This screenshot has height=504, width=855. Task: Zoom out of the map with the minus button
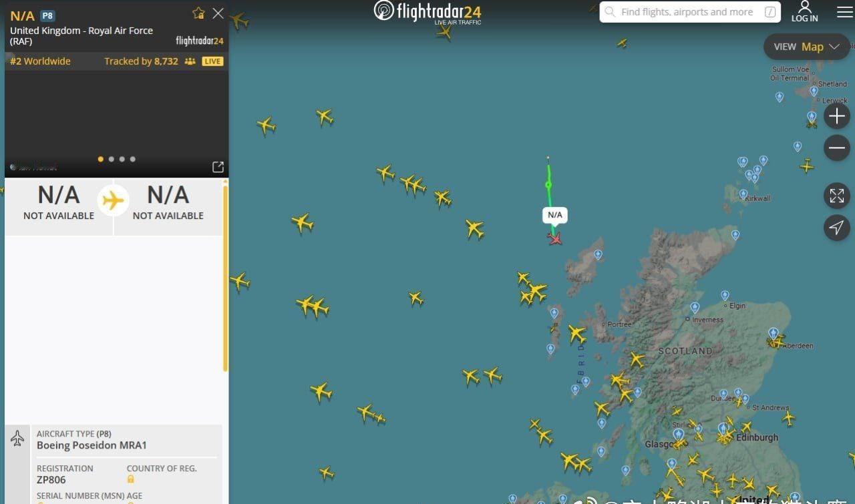pos(836,148)
